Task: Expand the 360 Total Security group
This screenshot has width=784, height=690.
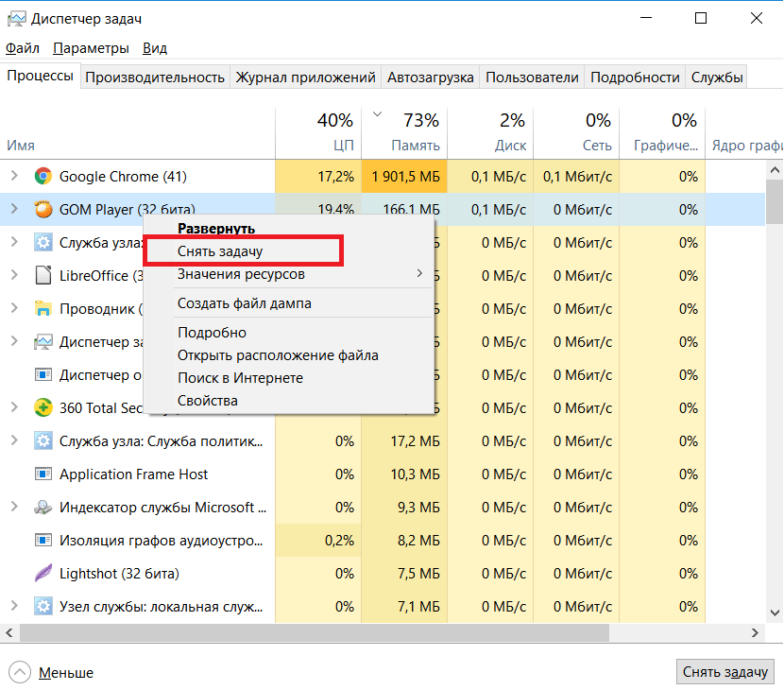Action: [x=14, y=406]
